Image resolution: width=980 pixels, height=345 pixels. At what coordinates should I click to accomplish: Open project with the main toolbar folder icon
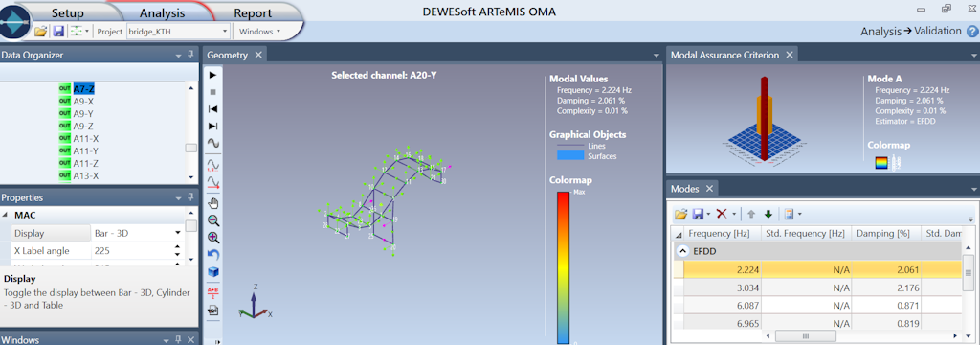click(x=40, y=31)
